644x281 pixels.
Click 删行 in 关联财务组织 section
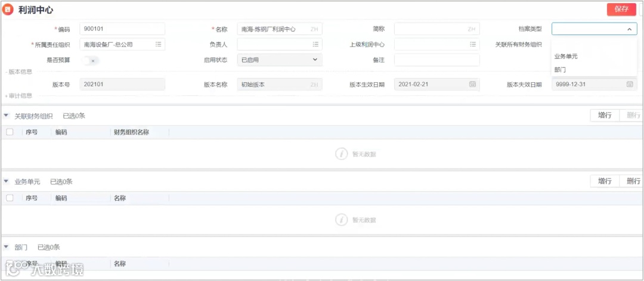[x=631, y=115]
